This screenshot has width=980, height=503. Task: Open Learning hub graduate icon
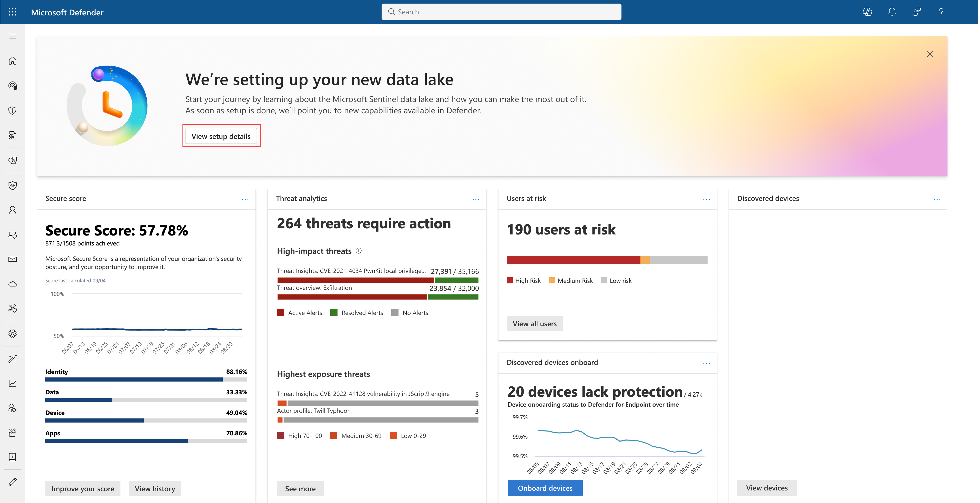coord(13,408)
